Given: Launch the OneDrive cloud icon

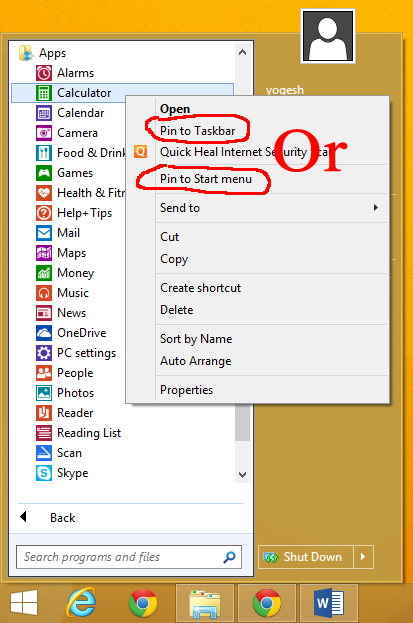Looking at the screenshot, I should pyautogui.click(x=44, y=333).
